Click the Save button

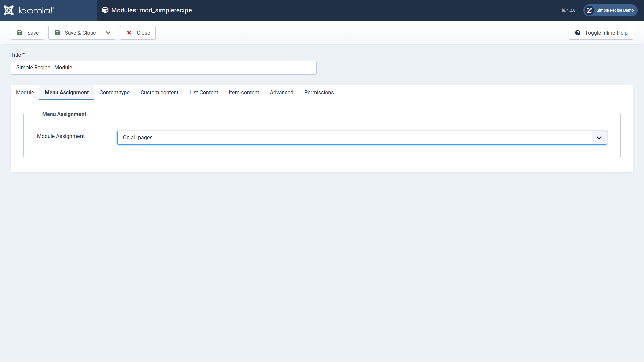coord(28,33)
